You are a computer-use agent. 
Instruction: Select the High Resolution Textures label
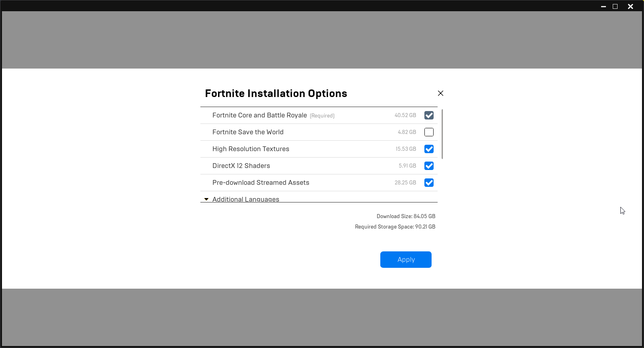tap(251, 149)
